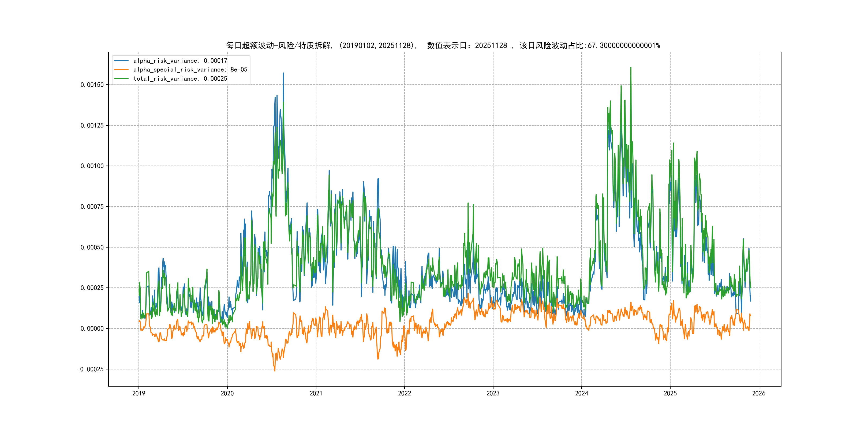Click the 0.00100 y-axis tick label
This screenshot has height=434, width=868.
pos(92,166)
